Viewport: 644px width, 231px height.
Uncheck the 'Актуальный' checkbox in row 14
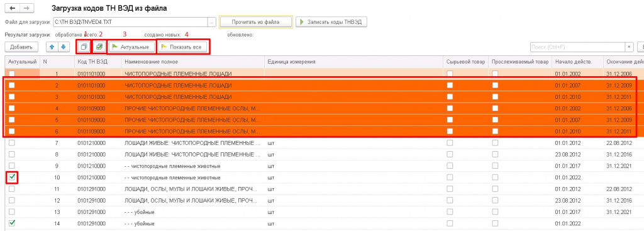pyautogui.click(x=12, y=223)
